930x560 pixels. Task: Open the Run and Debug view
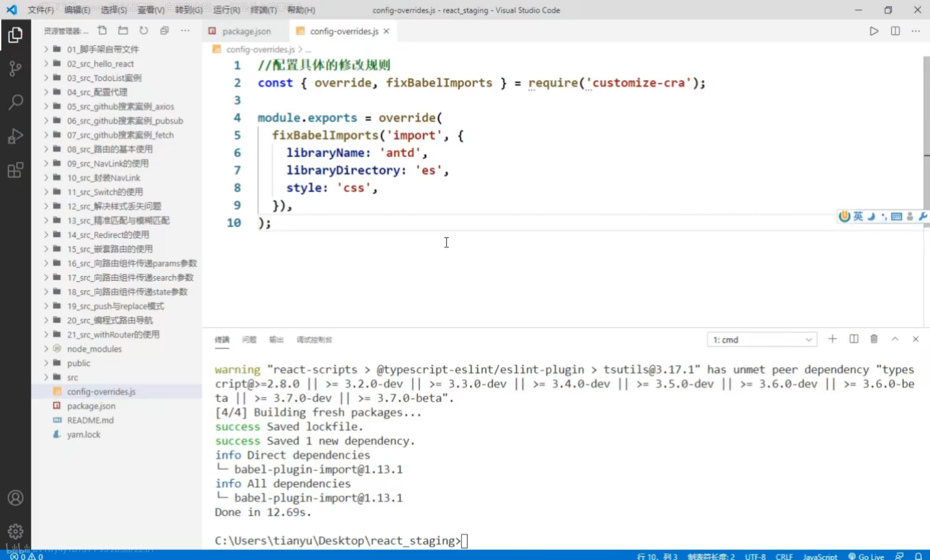[x=15, y=136]
